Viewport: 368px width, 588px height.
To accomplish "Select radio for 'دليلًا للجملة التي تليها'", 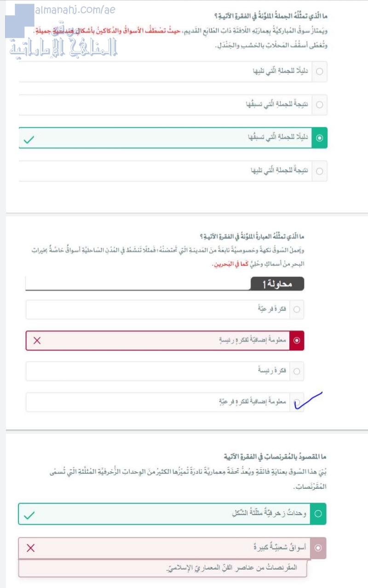I will (x=320, y=72).
